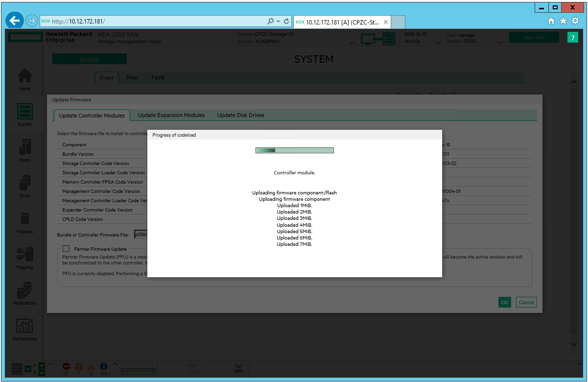
Task: Click the Bundle or Controller Firmware File field
Action: pos(141,234)
